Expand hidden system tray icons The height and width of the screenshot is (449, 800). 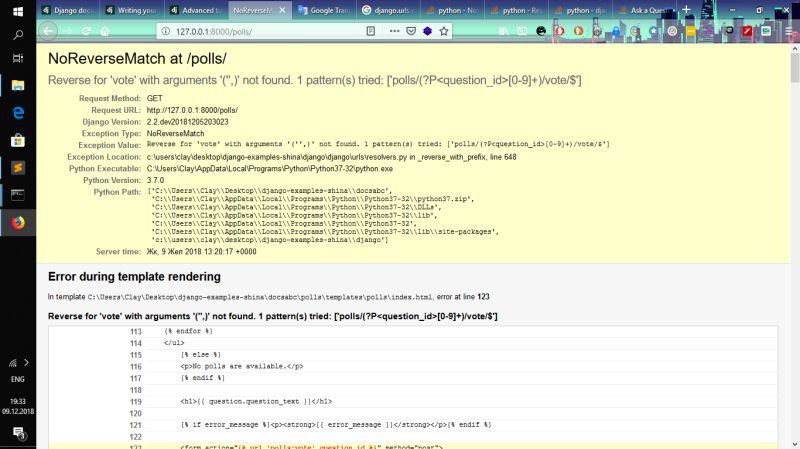click(26, 363)
